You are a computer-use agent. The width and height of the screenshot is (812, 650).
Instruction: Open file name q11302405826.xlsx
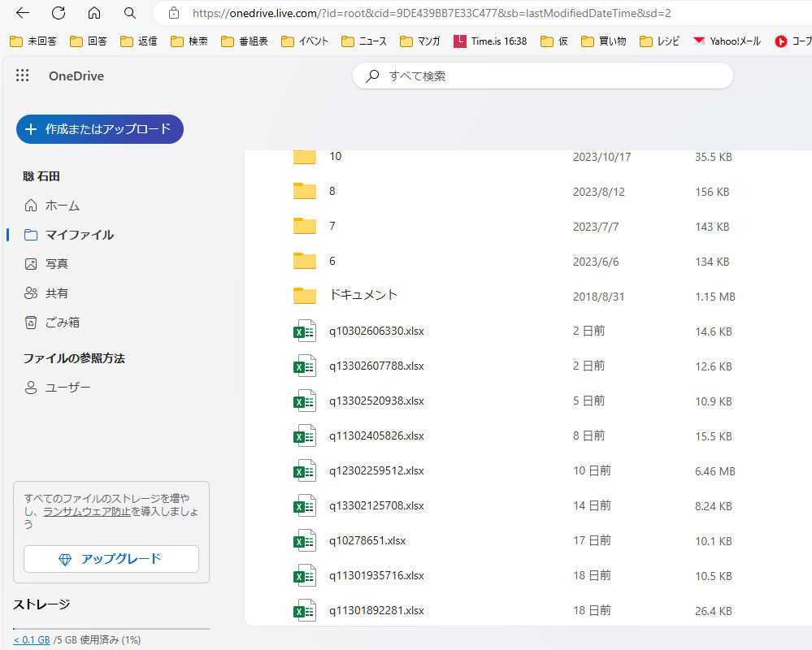point(376,435)
